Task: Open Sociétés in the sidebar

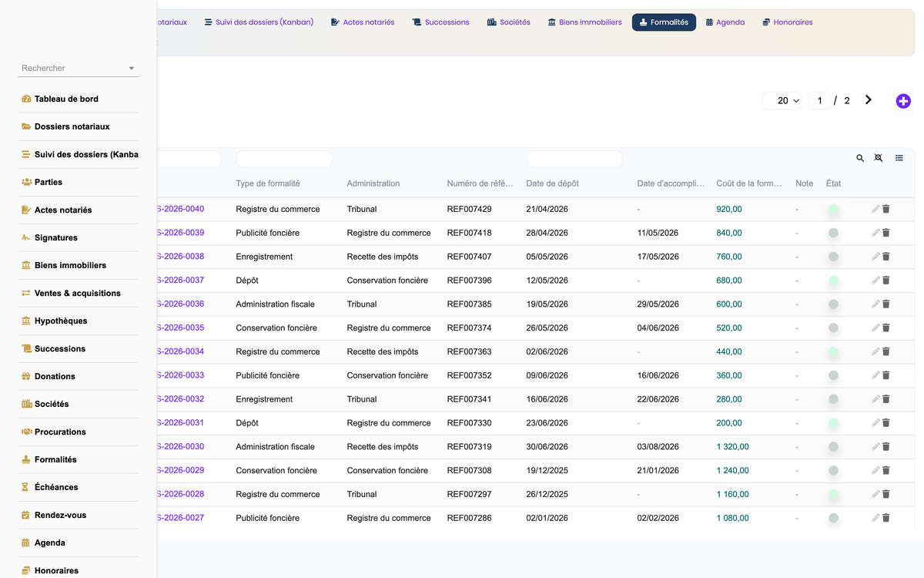Action: [x=79, y=404]
